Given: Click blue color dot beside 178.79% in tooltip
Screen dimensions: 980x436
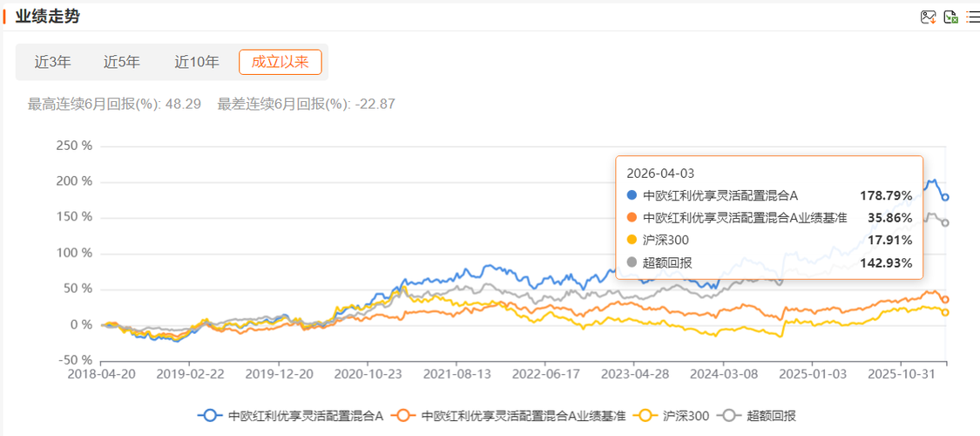Looking at the screenshot, I should tap(632, 195).
